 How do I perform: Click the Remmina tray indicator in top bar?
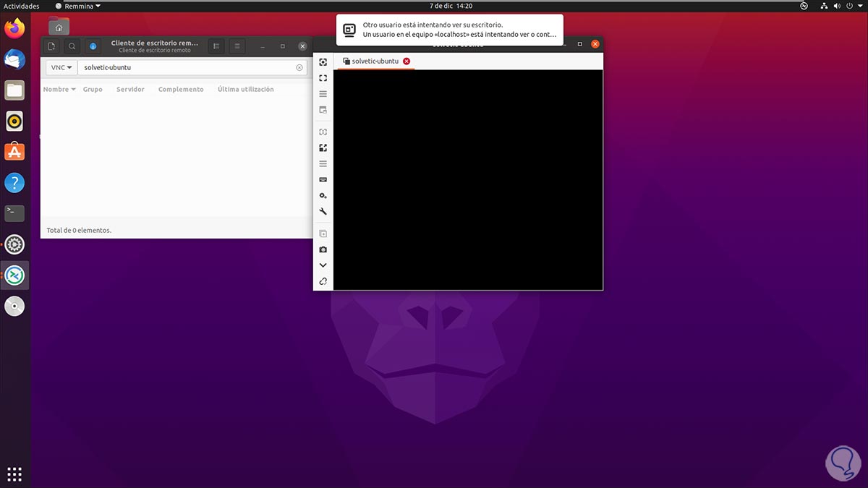click(804, 6)
